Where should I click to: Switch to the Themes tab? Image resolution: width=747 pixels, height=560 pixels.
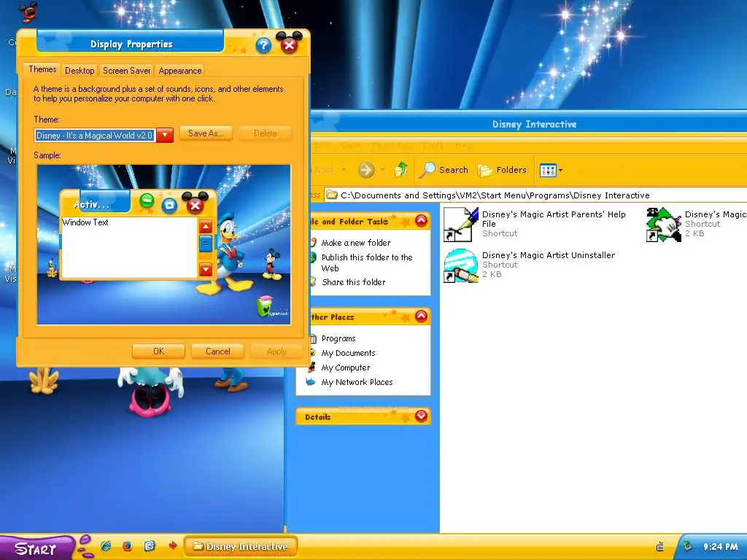(42, 69)
